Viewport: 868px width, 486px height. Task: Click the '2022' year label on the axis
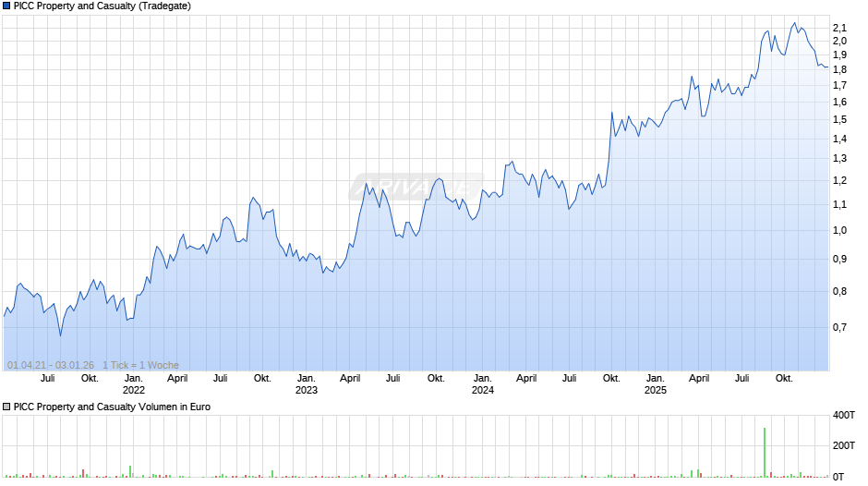coord(133,390)
